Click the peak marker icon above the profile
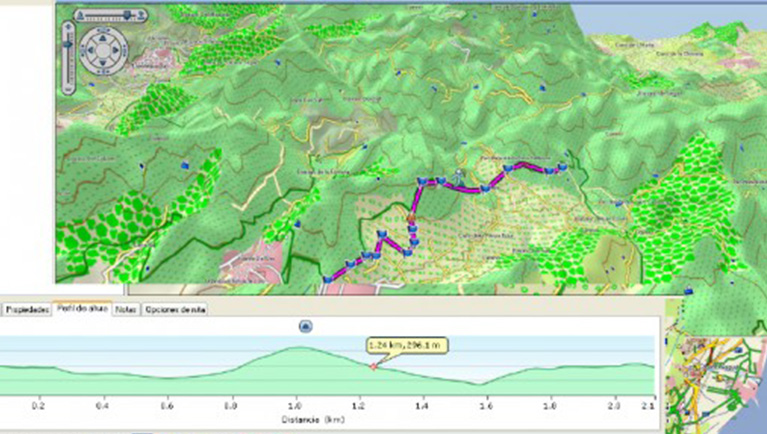767x434 pixels. point(306,326)
